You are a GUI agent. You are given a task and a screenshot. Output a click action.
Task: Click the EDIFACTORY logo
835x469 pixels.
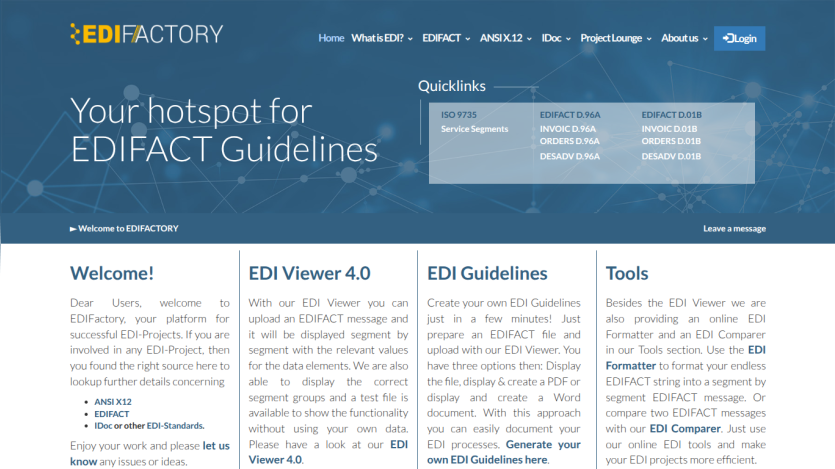(x=146, y=34)
